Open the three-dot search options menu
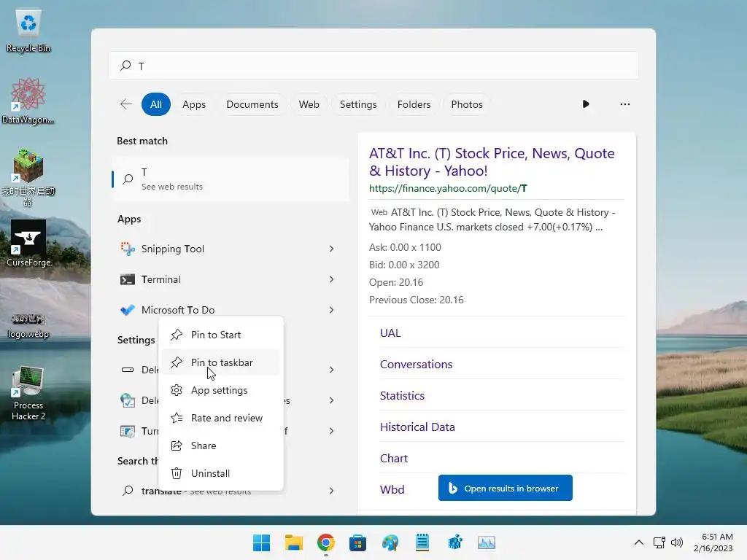The width and height of the screenshot is (747, 560). [x=625, y=104]
